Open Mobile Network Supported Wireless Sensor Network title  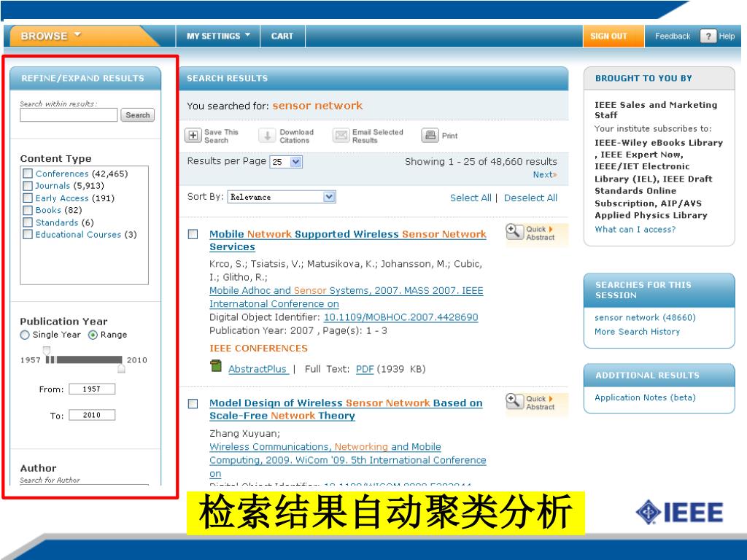tap(348, 241)
